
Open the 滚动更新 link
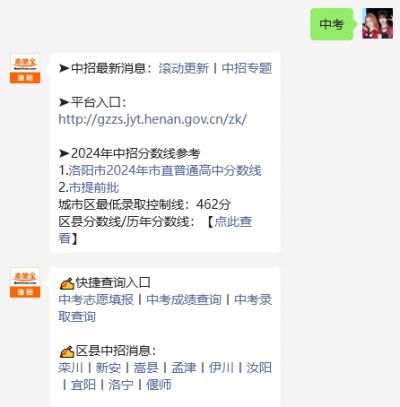[184, 68]
